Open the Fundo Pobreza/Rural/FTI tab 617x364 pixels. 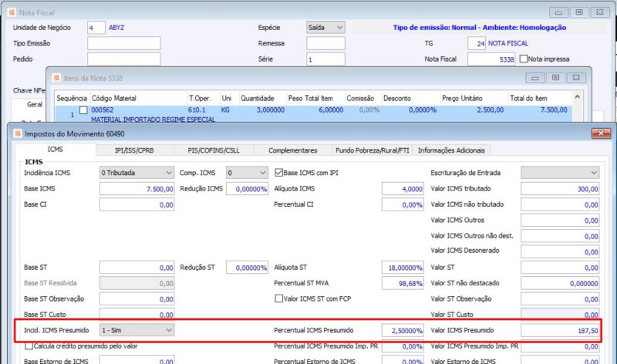tap(372, 150)
